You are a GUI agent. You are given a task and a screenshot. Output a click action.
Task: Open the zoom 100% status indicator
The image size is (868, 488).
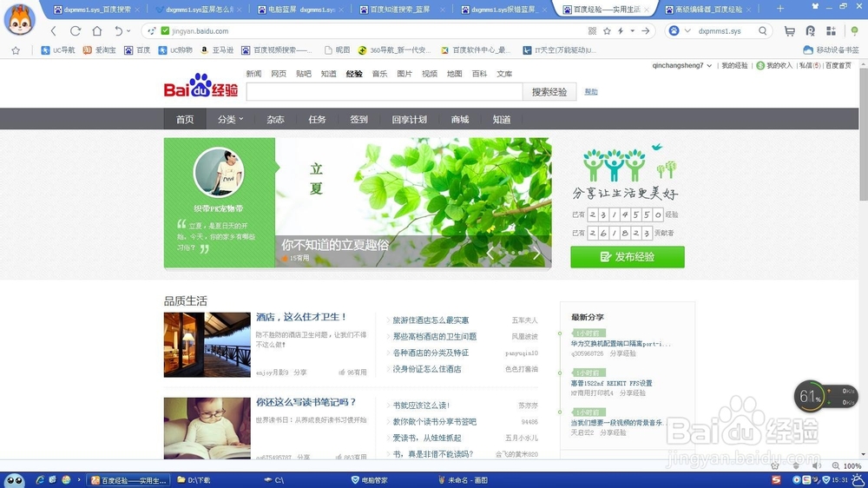847,465
